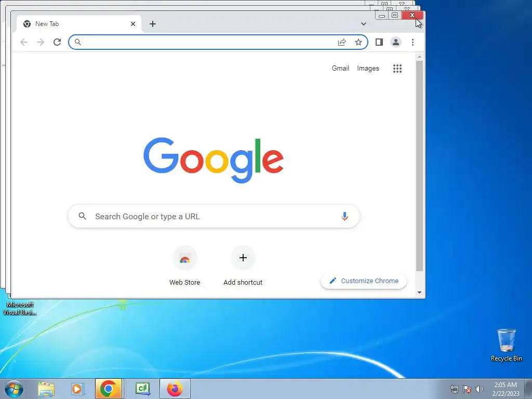This screenshot has width=532, height=399.
Task: Click the Chrome taskbar icon
Action: coord(109,389)
